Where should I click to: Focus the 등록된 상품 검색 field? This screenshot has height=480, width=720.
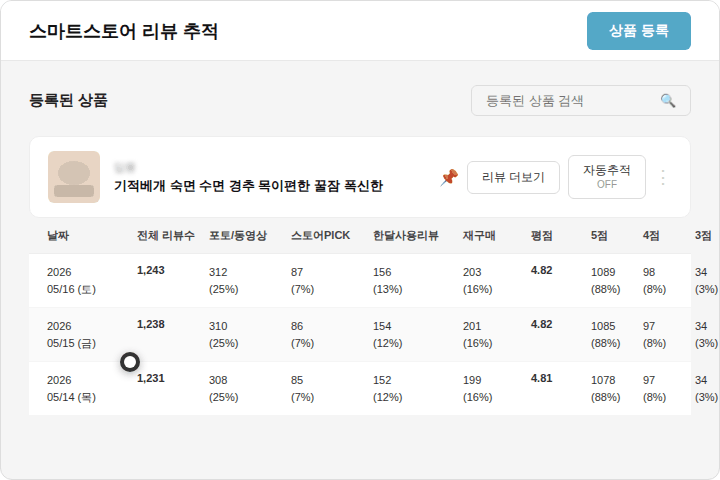(580, 101)
